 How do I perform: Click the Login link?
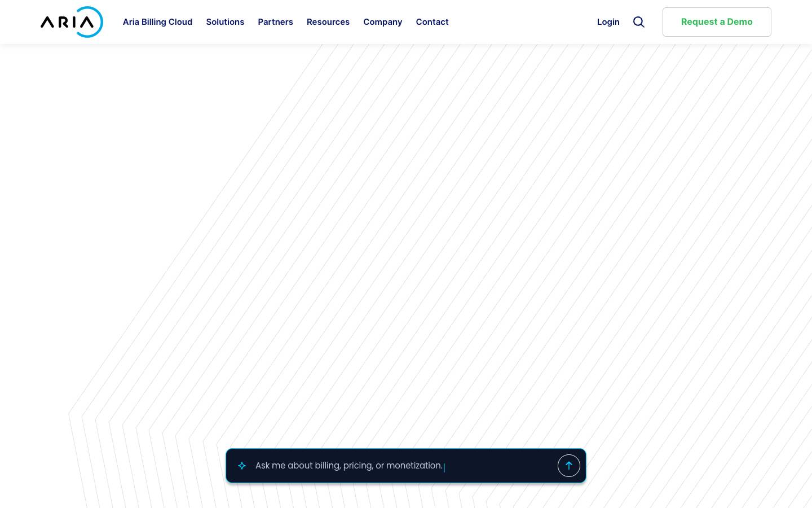[608, 22]
